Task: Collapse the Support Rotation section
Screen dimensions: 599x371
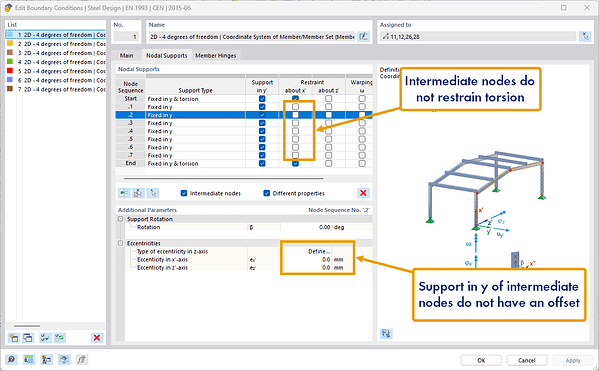Action: tap(120, 219)
